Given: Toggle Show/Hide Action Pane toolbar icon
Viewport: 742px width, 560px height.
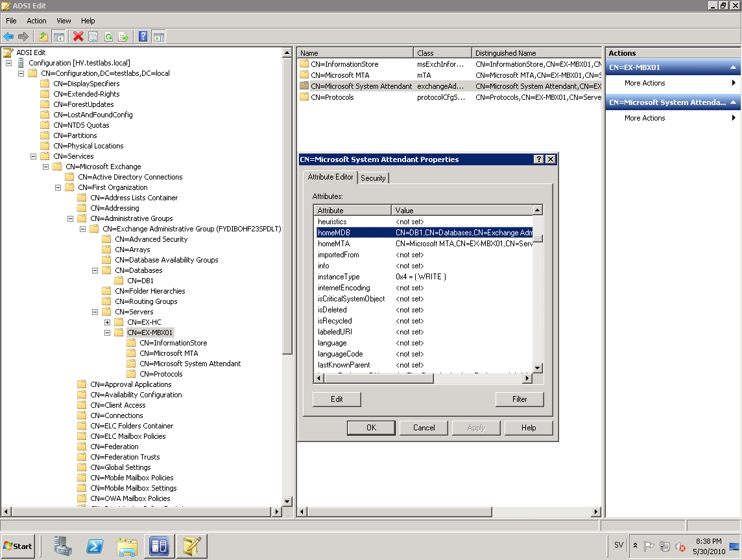Looking at the screenshot, I should pyautogui.click(x=158, y=36).
